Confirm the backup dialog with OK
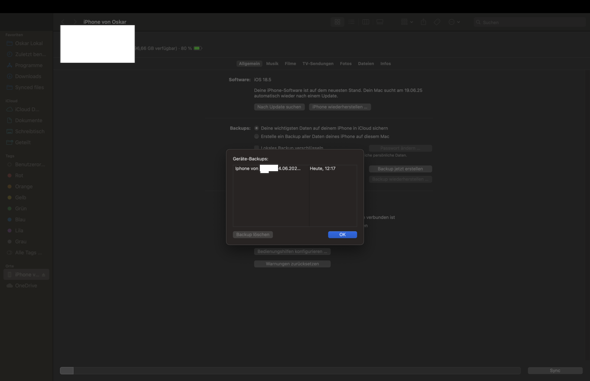The image size is (590, 381). [x=342, y=234]
